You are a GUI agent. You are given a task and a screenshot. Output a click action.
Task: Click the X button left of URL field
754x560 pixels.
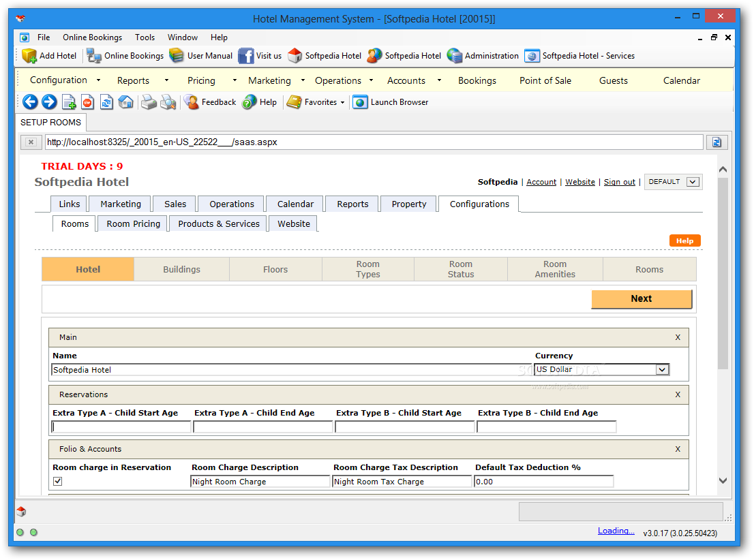click(31, 142)
